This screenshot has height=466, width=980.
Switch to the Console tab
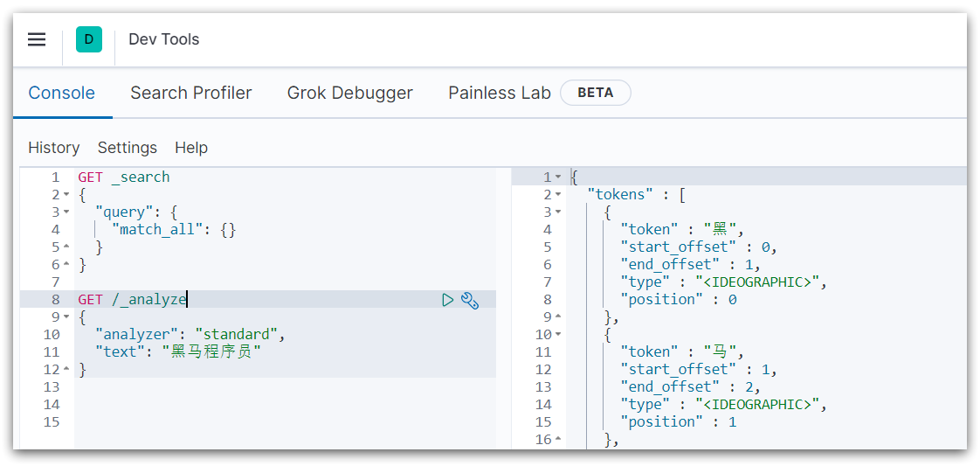coord(61,93)
